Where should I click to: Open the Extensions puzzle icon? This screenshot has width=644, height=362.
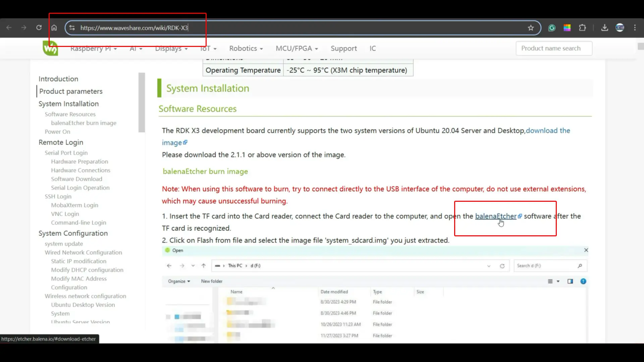pos(583,27)
